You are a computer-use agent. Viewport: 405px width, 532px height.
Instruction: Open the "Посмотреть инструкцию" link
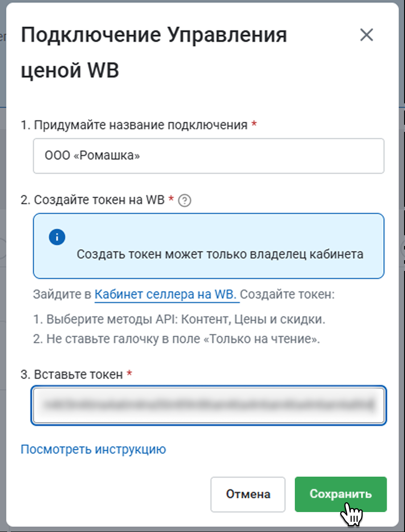[93, 449]
